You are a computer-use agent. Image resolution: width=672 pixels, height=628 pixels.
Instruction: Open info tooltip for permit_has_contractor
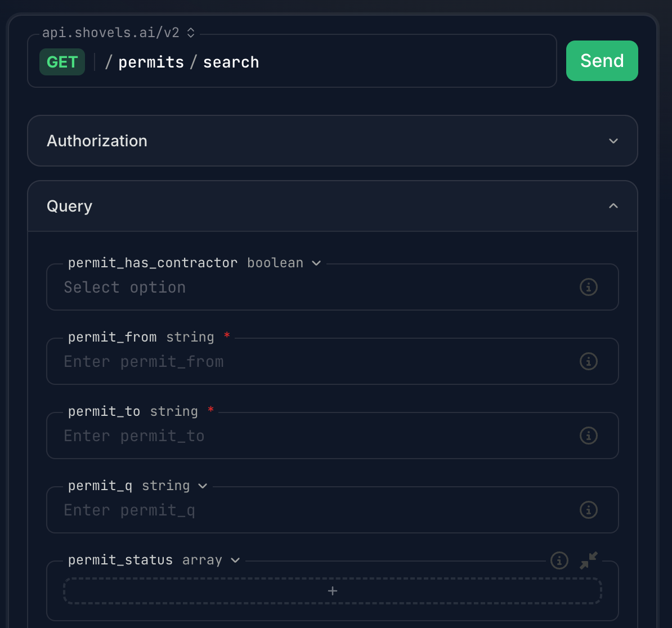click(x=588, y=287)
